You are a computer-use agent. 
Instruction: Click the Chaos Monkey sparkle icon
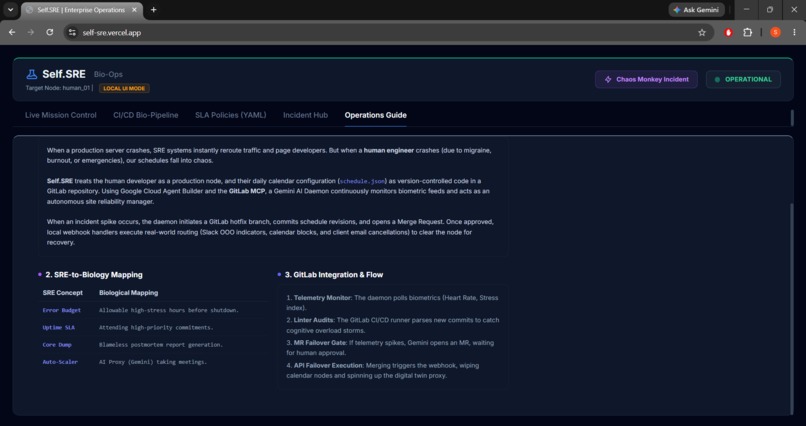(608, 80)
